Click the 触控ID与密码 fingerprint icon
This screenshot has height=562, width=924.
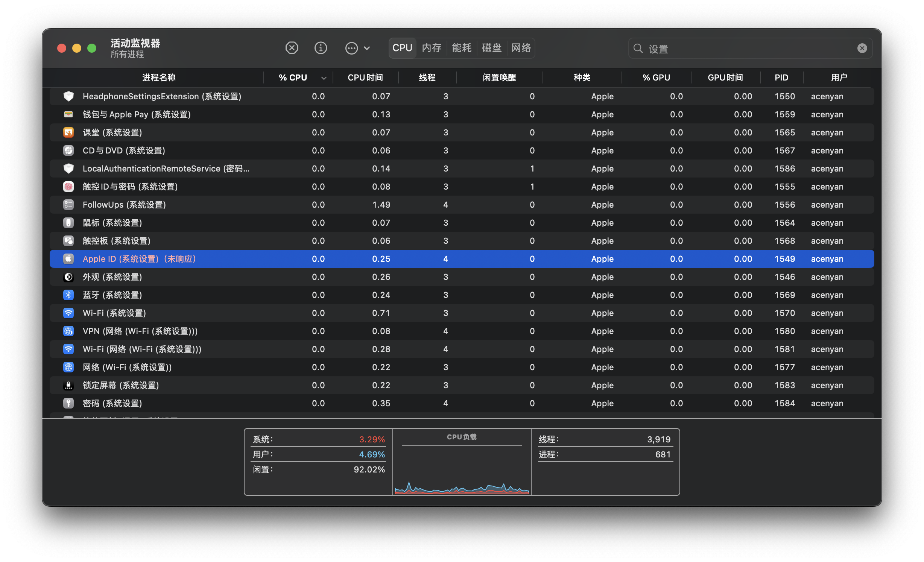[x=68, y=187]
